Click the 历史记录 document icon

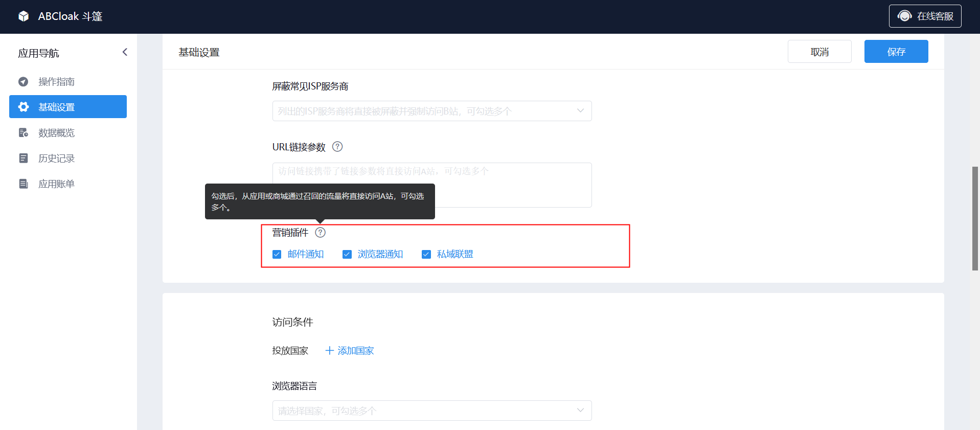pos(24,159)
